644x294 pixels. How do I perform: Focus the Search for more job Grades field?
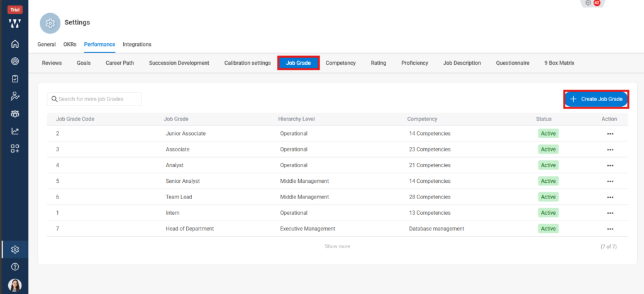[x=94, y=99]
